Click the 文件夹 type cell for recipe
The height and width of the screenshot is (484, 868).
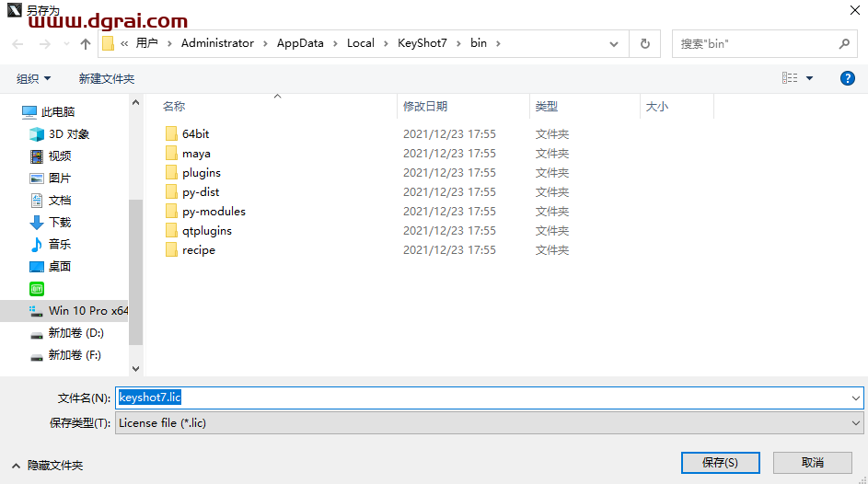[552, 250]
